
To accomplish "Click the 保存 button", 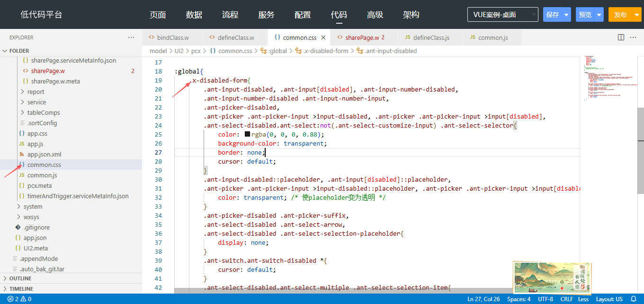I will point(553,15).
